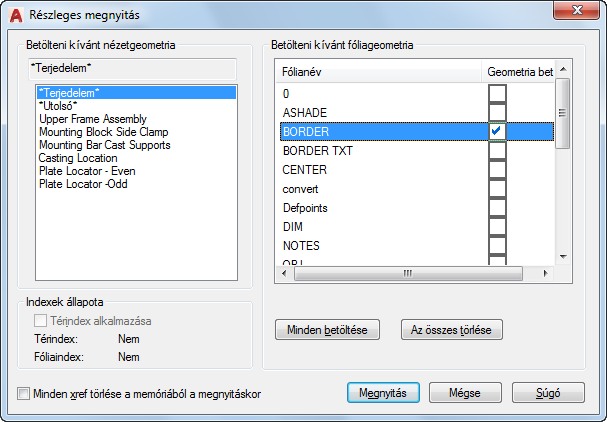The height and width of the screenshot is (422, 607).
Task: Check geometry load box for NOTES layer
Action: click(x=497, y=245)
